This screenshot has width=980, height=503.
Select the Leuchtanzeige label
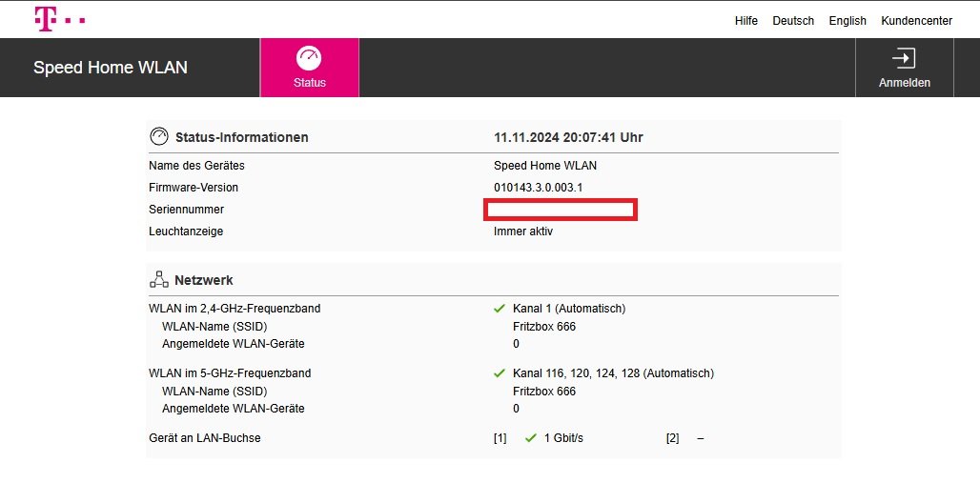pyautogui.click(x=186, y=231)
